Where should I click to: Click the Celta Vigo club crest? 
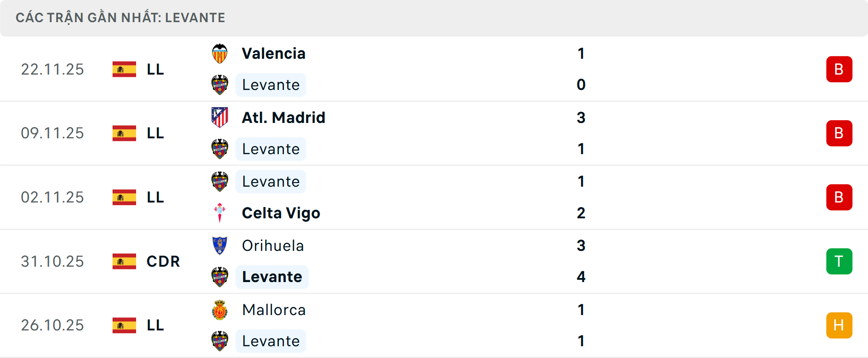point(220,213)
